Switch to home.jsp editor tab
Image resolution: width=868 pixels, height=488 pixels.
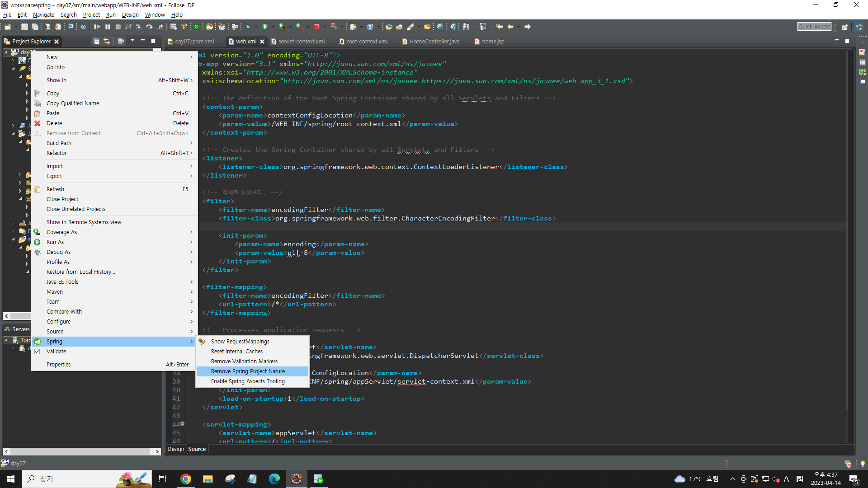point(489,42)
